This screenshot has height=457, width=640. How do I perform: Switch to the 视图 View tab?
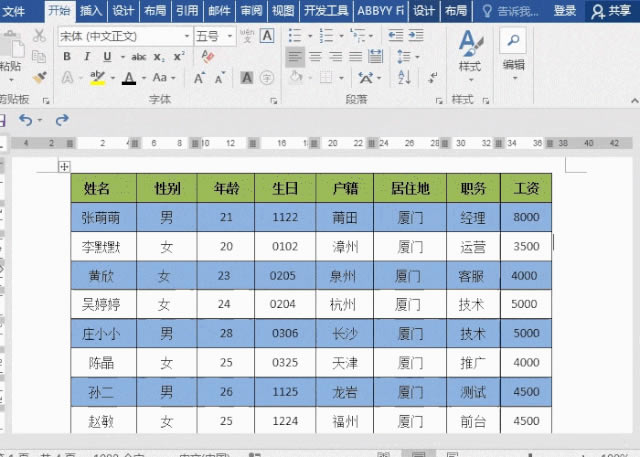tap(283, 11)
